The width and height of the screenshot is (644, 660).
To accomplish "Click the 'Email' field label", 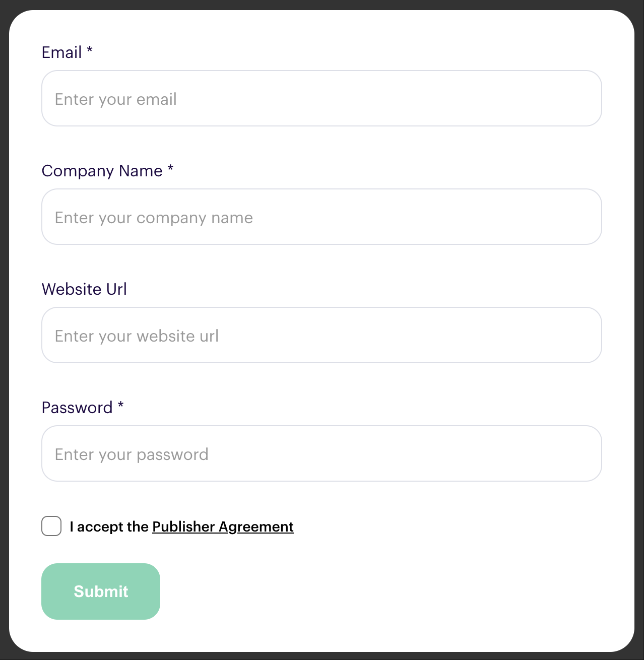I will click(61, 52).
